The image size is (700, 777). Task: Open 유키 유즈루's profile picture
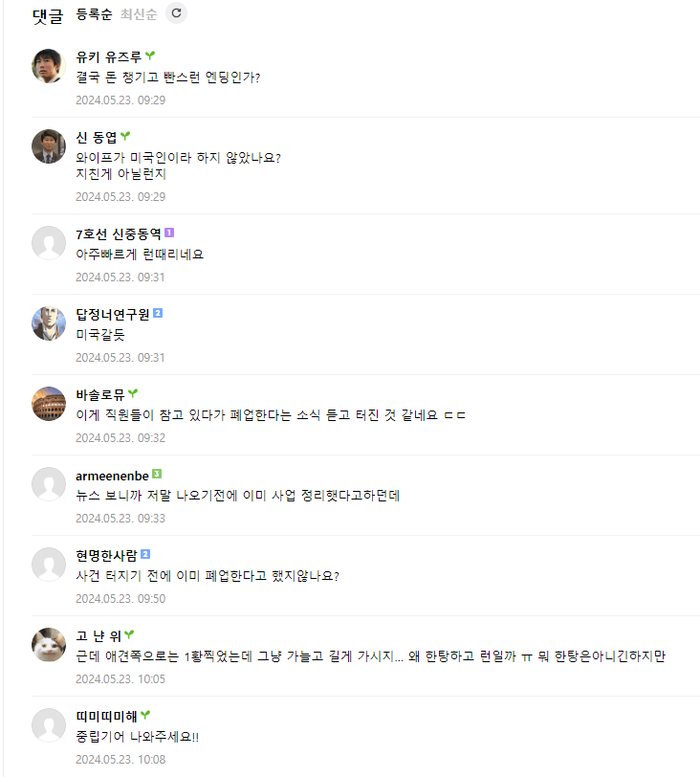click(48, 66)
